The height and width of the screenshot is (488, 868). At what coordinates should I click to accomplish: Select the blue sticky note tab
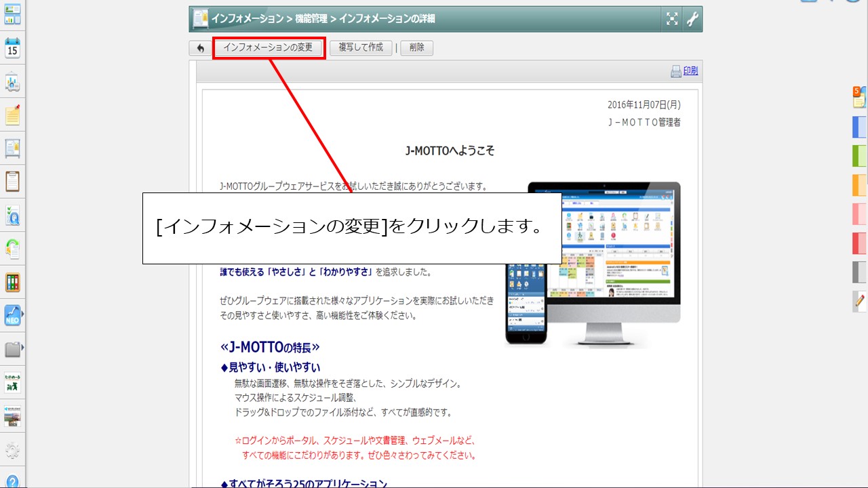pos(859,127)
